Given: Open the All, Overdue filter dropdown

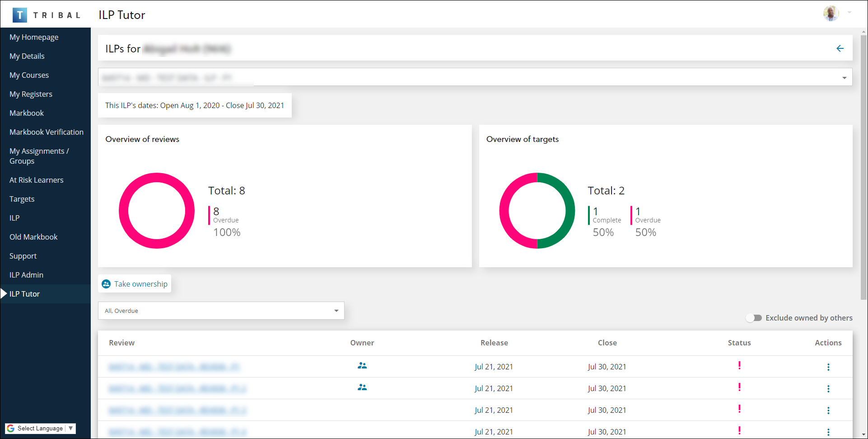Looking at the screenshot, I should (x=336, y=311).
